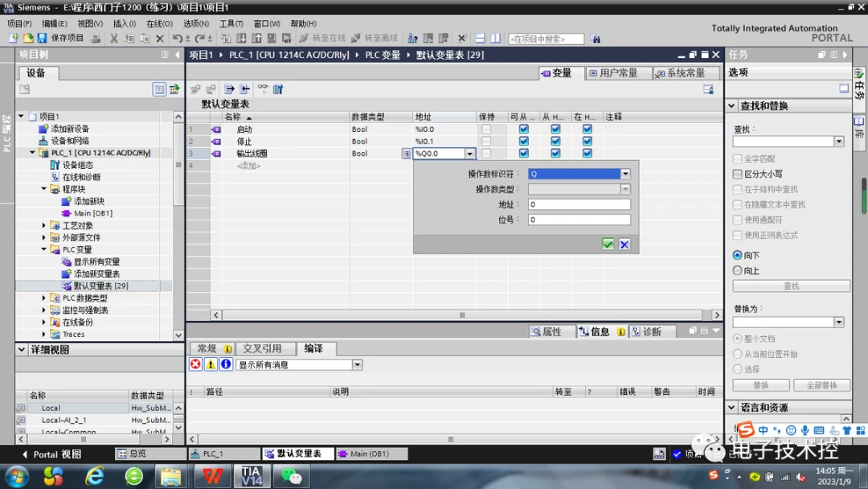Toggle 从 H... checkbox for 输出线圈 row
Image resolution: width=868 pixels, height=489 pixels.
[x=555, y=154]
